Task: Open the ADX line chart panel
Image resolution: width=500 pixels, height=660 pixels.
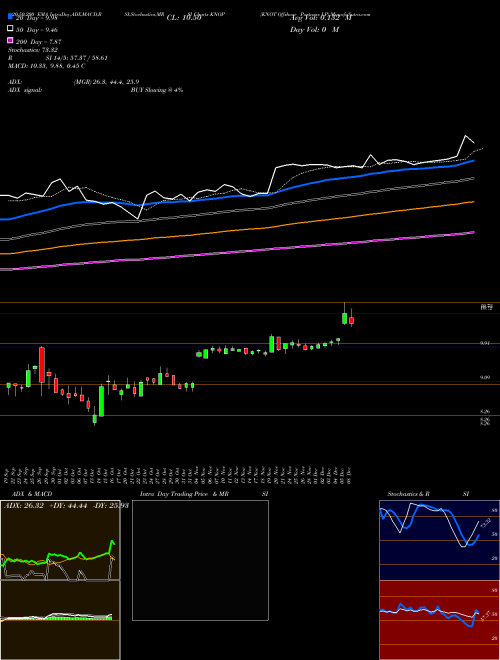Action: click(60, 540)
